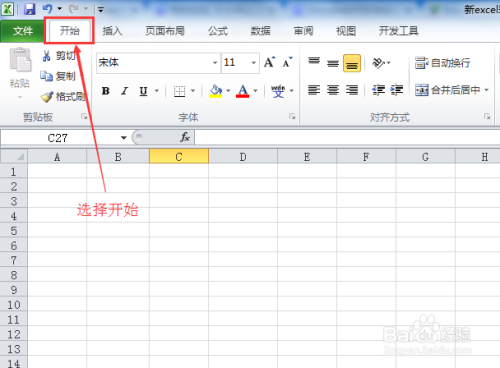Toggle italic formatting
This screenshot has height=368, width=500.
(x=125, y=91)
